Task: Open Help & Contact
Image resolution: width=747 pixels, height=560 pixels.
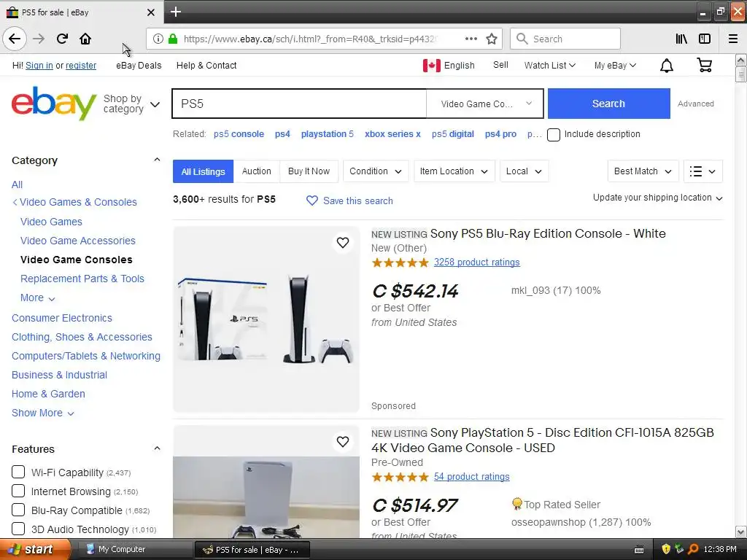Action: (x=206, y=65)
